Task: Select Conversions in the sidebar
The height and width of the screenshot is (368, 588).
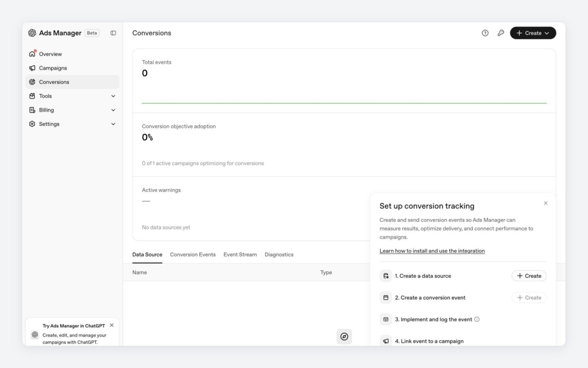Action: coord(72,82)
